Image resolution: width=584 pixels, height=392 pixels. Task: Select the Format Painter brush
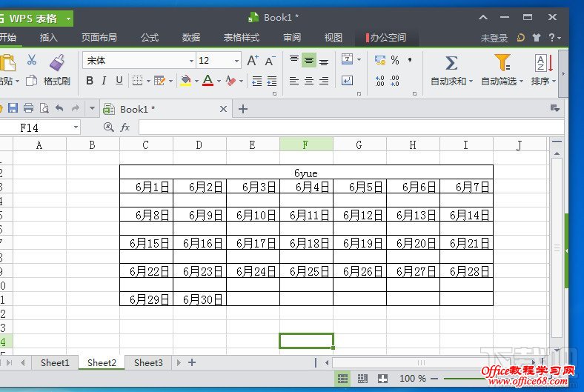[x=57, y=62]
